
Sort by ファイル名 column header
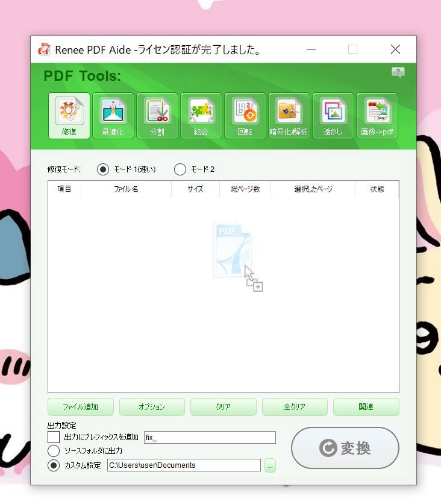[x=126, y=189]
